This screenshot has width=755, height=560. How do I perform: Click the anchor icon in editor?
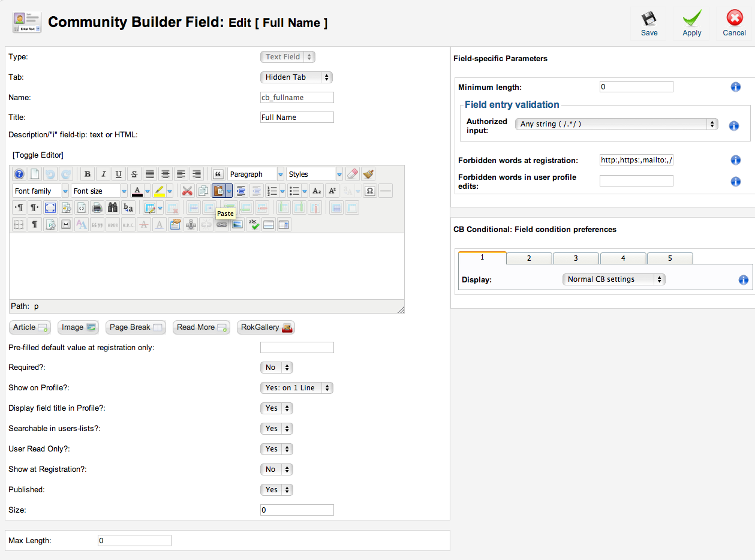[191, 224]
